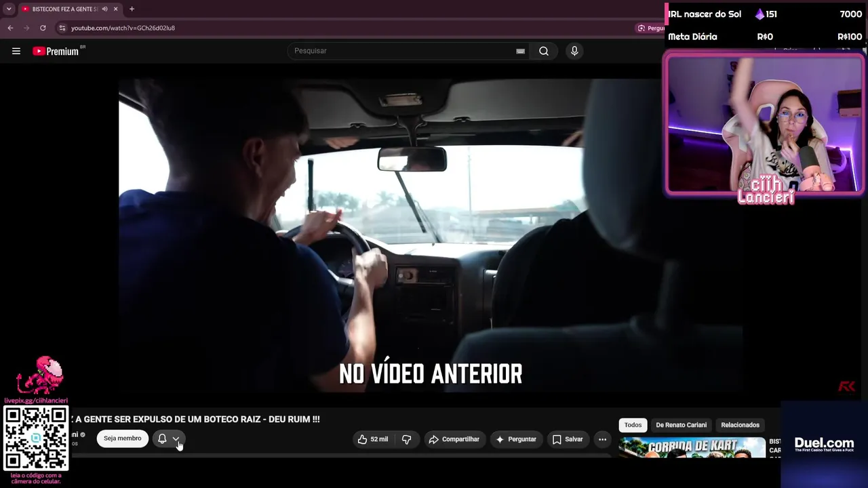This screenshot has height=488, width=868.
Task: Click the youtube.com address bar URL
Action: (x=123, y=28)
